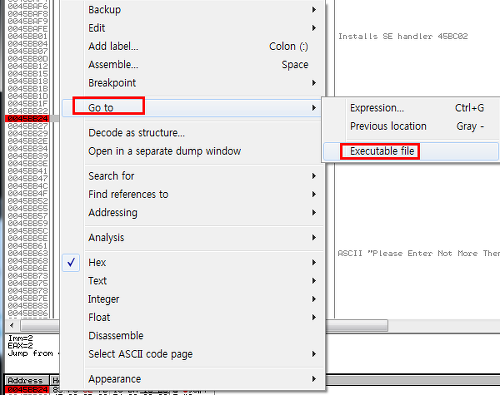Image resolution: width=500 pixels, height=395 pixels.
Task: Select the Go to menu item
Action: coord(193,108)
